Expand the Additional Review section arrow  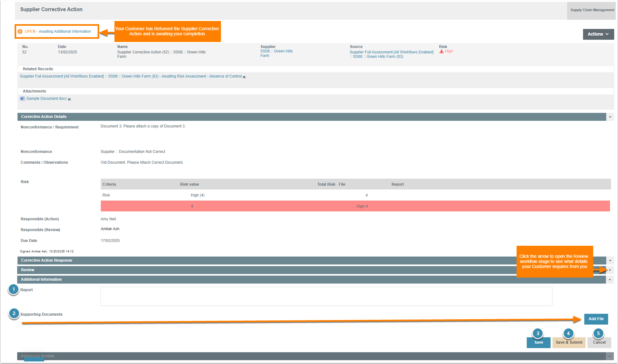pos(610,356)
